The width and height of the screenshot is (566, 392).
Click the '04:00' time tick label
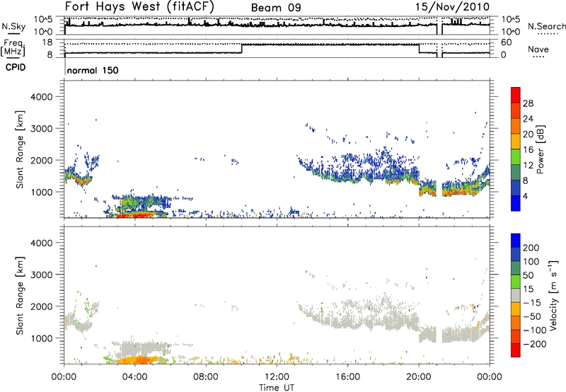point(135,377)
